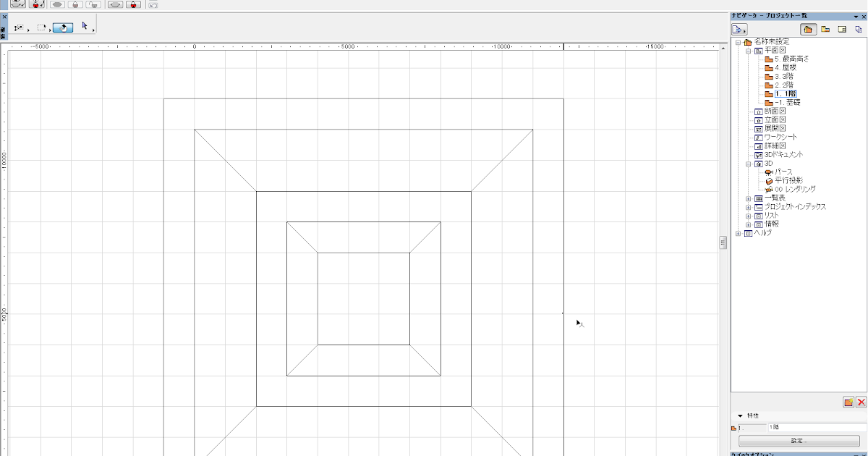The width and height of the screenshot is (868, 456).
Task: Click the panel splitter handle beside Navigator
Action: click(723, 243)
